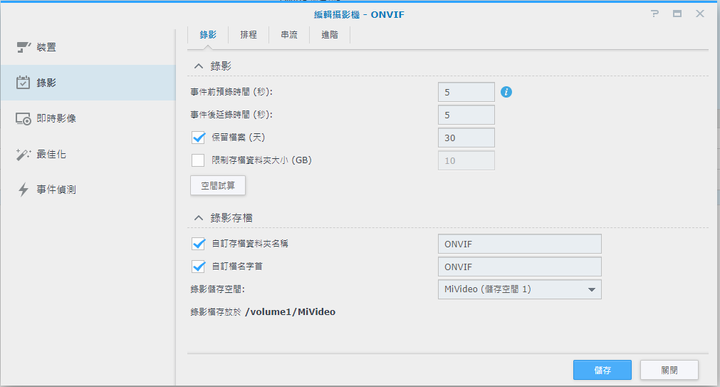Screen dimensions: 720x387
Task: Open the 事件偵測 event detection section
Action: point(87,189)
